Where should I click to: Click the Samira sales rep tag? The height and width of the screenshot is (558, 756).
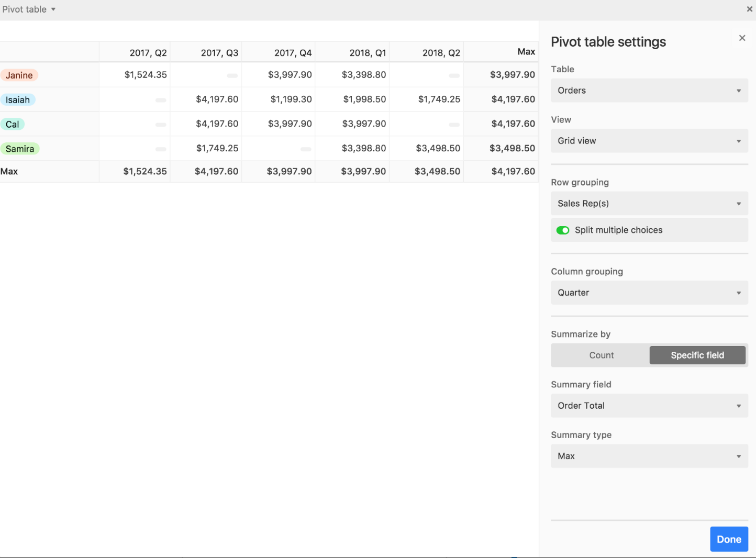20,149
